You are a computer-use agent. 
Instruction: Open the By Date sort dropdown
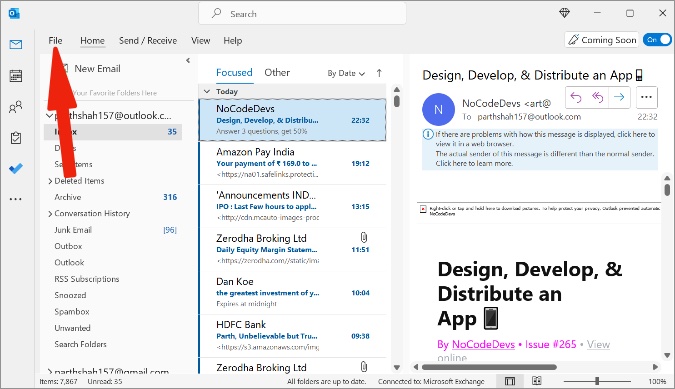(x=346, y=74)
